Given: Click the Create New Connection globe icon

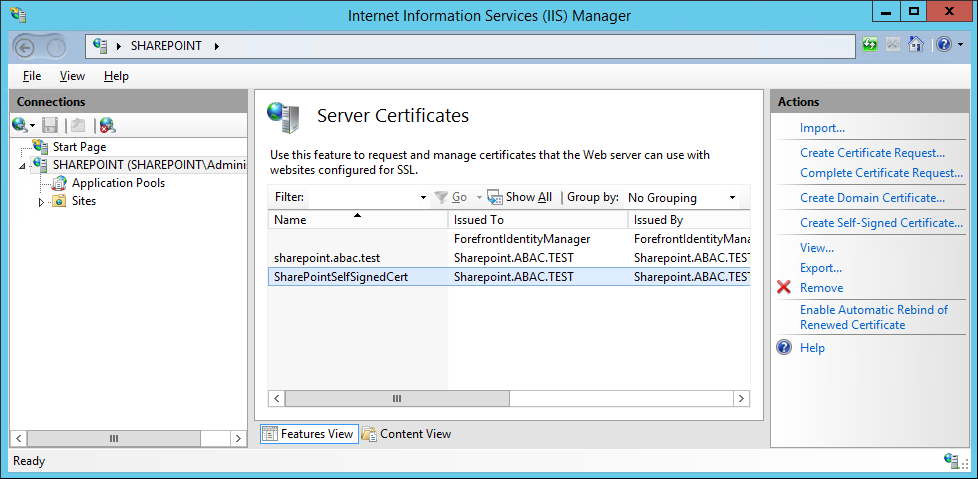Looking at the screenshot, I should pyautogui.click(x=19, y=125).
